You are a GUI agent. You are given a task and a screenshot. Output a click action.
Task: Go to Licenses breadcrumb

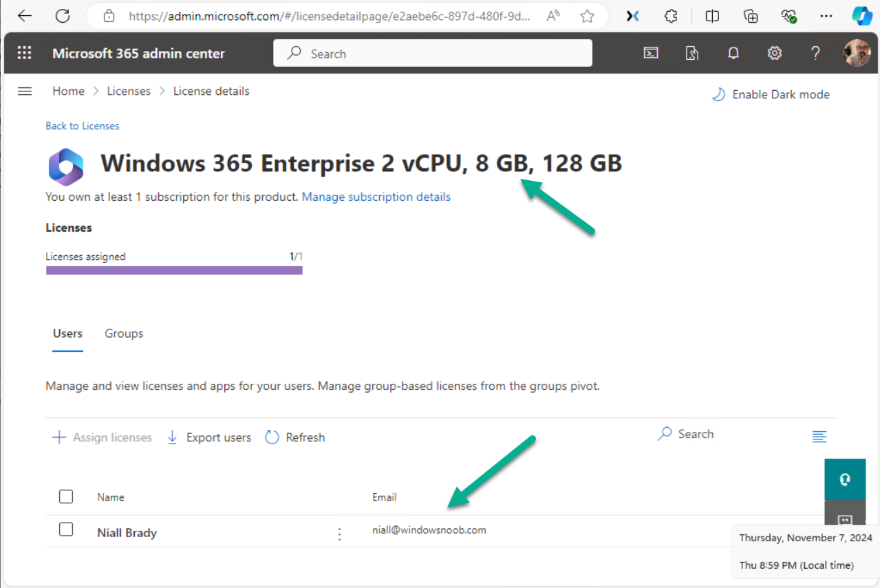129,91
